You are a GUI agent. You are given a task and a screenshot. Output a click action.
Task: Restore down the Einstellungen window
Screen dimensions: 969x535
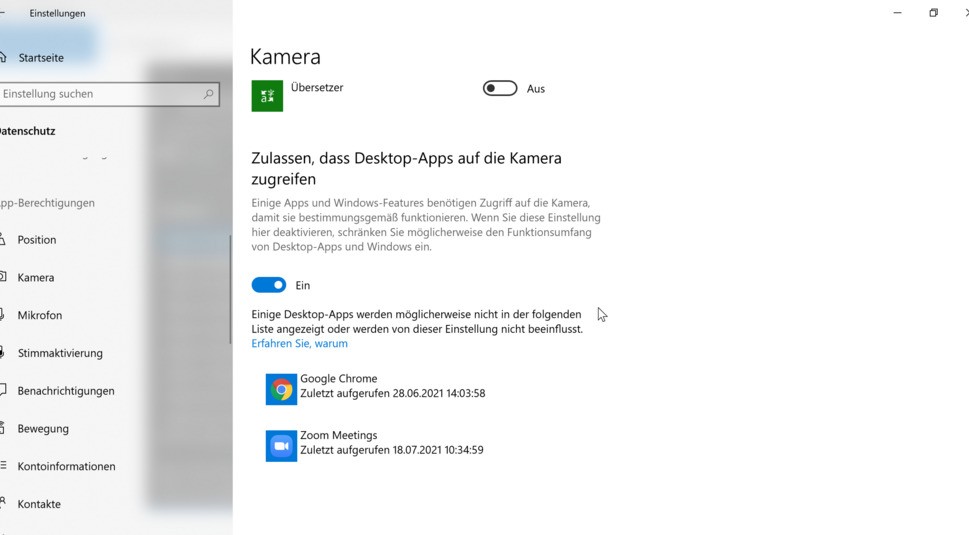[x=933, y=13]
